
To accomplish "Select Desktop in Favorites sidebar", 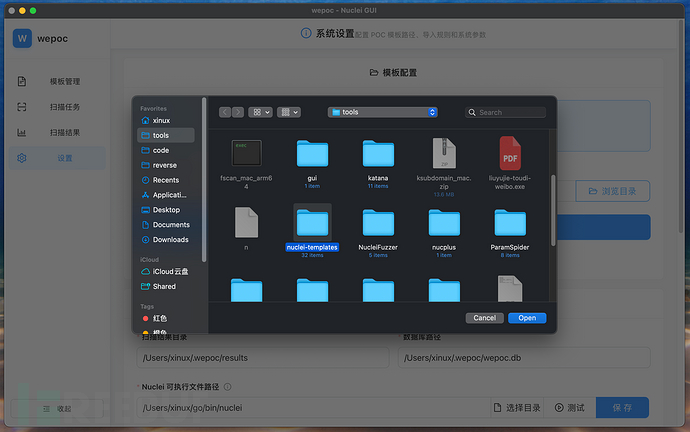I will coord(166,210).
